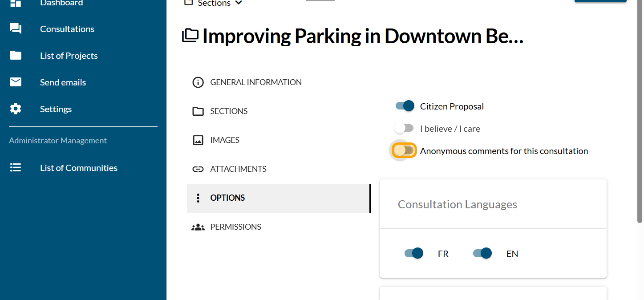Select the Options tab

[x=227, y=198]
